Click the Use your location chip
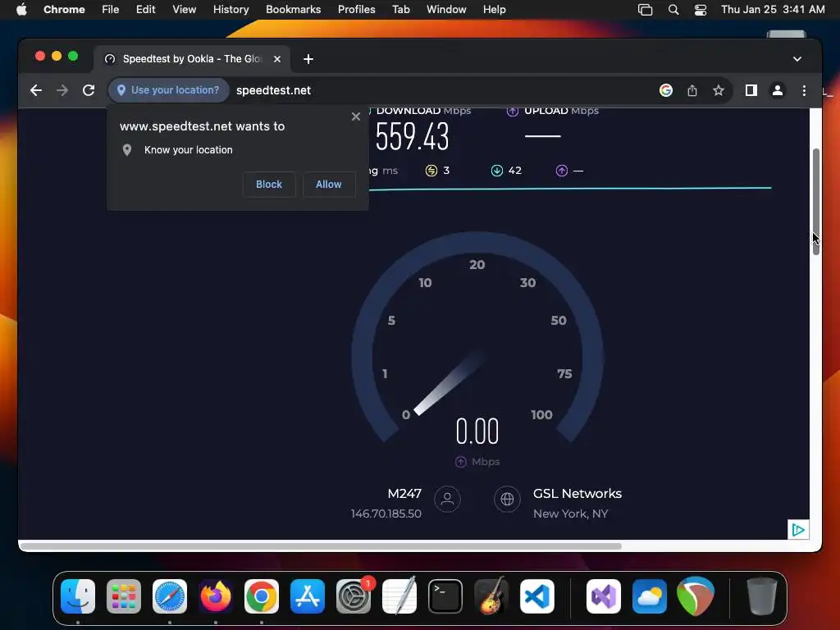 [169, 90]
